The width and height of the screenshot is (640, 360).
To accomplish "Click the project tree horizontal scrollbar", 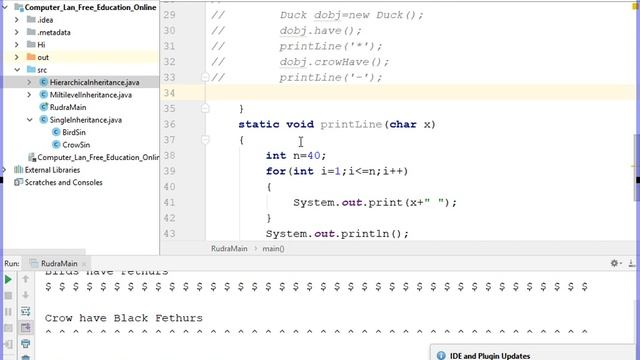I will (44, 252).
